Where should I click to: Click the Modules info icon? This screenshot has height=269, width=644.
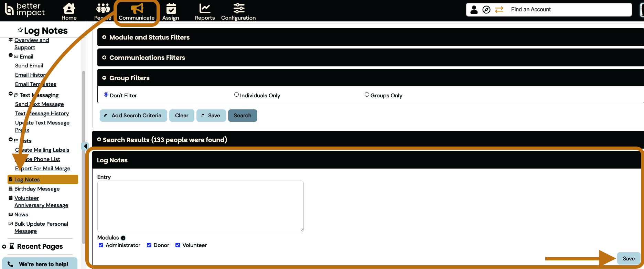pyautogui.click(x=123, y=238)
